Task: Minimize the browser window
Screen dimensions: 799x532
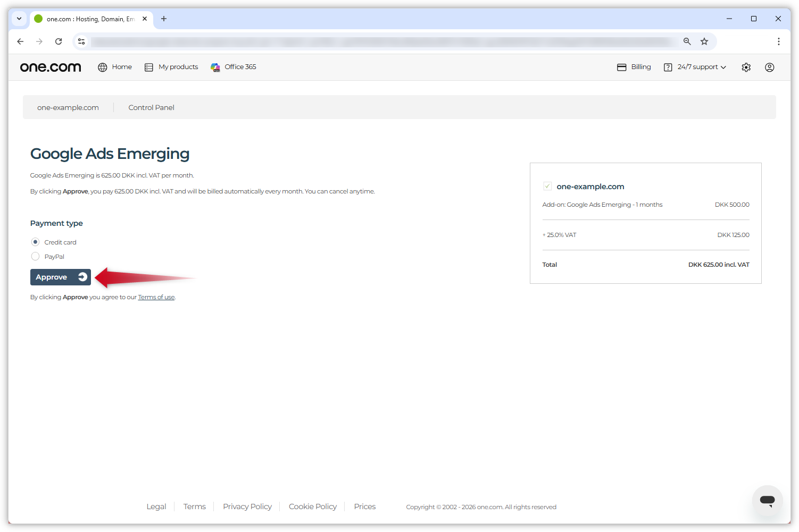Action: (729, 19)
